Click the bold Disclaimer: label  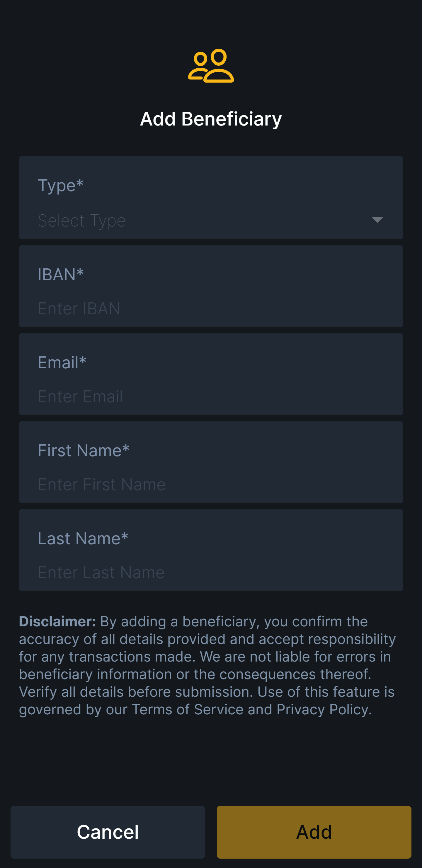[57, 622]
